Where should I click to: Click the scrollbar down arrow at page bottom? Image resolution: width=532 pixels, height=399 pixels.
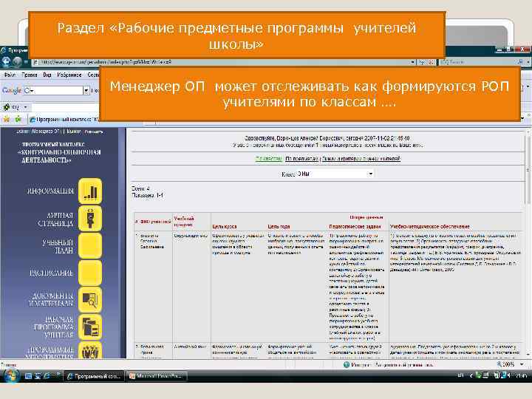(x=528, y=355)
